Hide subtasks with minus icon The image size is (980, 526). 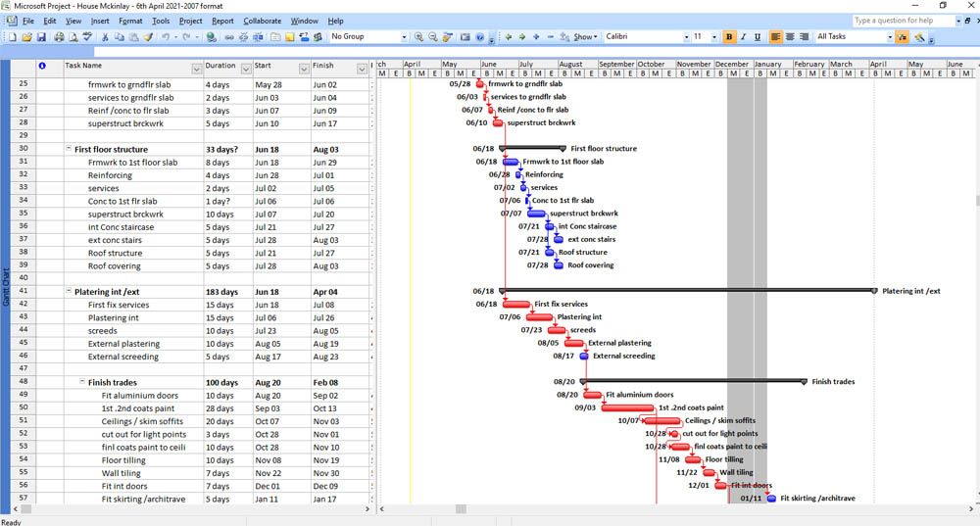(551, 37)
